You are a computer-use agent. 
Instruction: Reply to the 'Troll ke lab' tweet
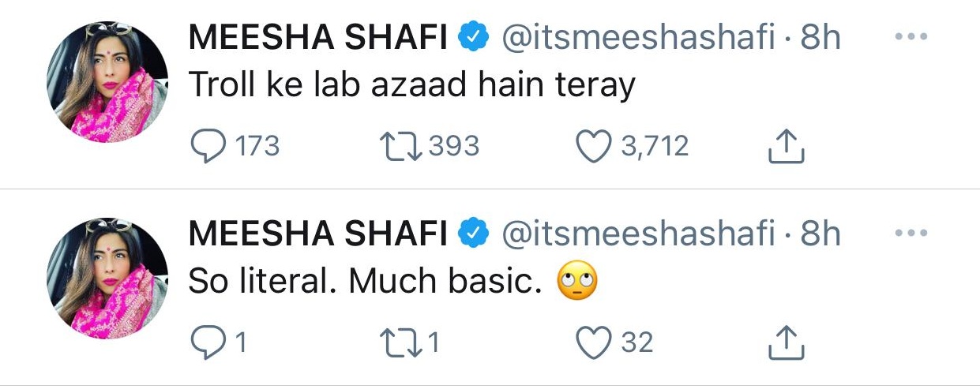(x=210, y=147)
